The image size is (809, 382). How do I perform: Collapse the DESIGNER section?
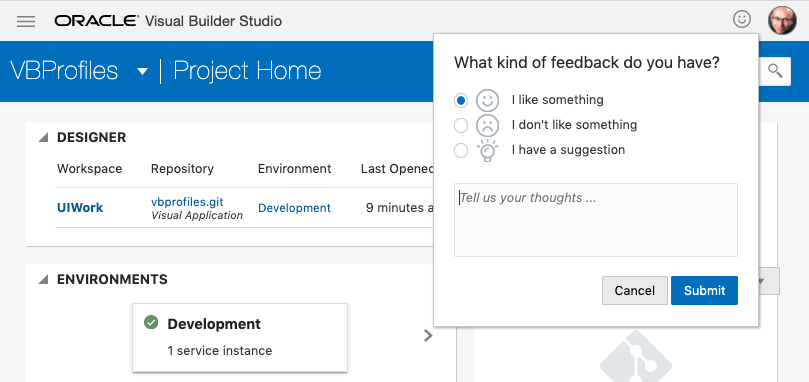coord(43,138)
